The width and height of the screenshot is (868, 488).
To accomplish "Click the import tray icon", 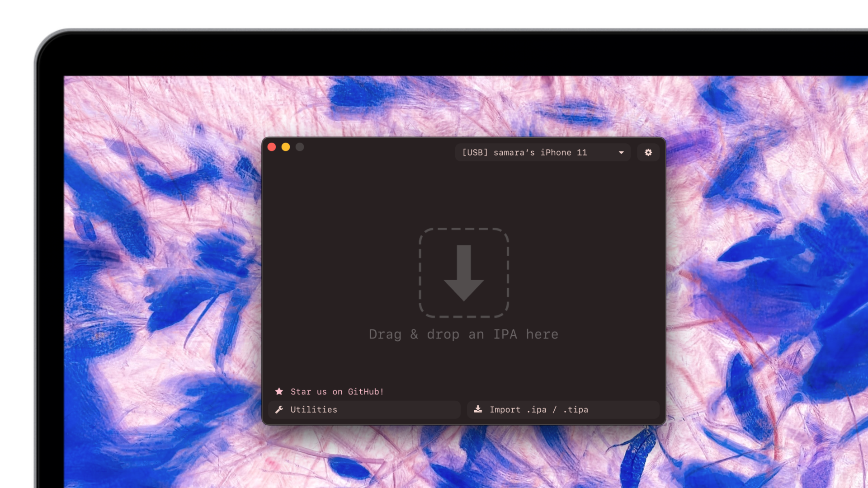I will point(478,409).
